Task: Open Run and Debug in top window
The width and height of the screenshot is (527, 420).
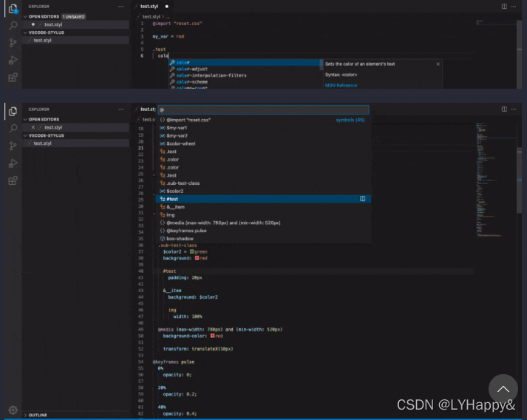Action: (13, 60)
